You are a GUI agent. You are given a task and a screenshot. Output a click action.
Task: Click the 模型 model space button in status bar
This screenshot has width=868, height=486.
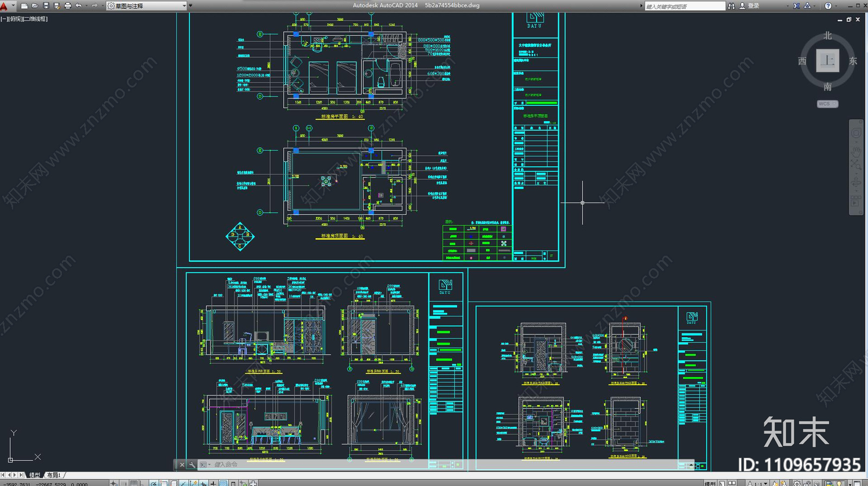coord(710,483)
